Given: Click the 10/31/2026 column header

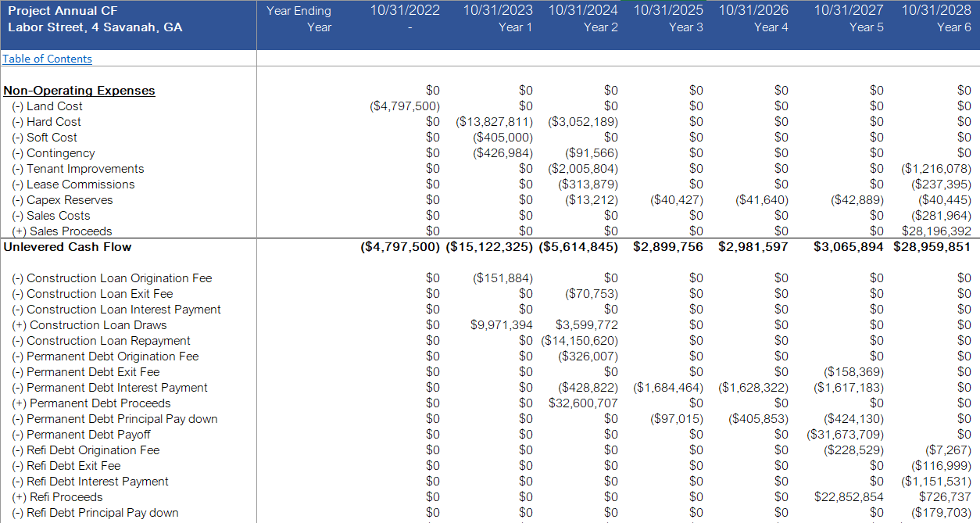Looking at the screenshot, I should click(x=753, y=11).
